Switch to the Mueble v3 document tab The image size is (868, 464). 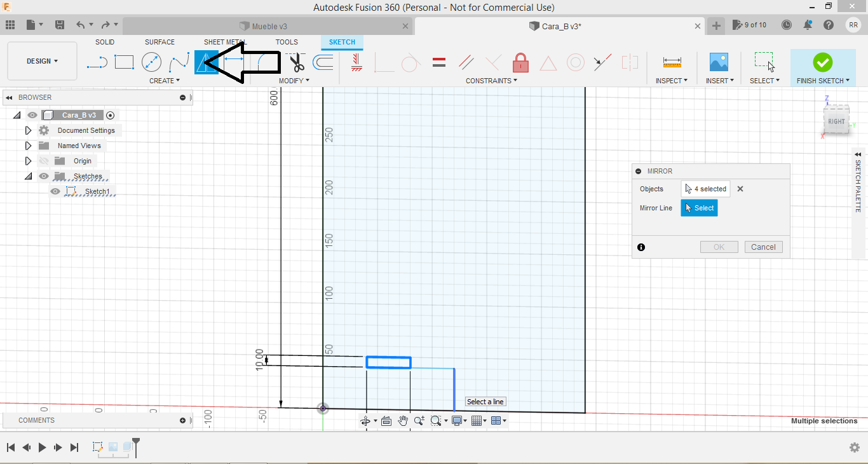tap(269, 26)
